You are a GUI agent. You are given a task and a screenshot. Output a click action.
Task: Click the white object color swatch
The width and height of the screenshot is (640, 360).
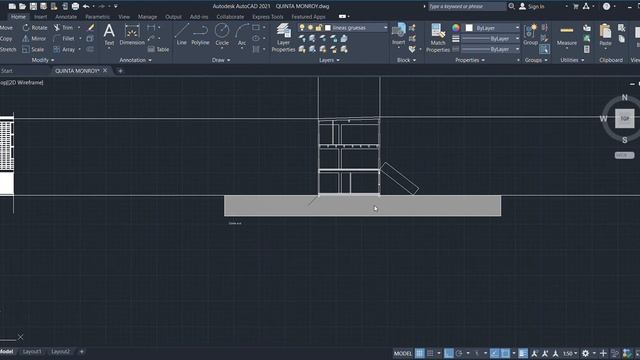click(x=469, y=28)
